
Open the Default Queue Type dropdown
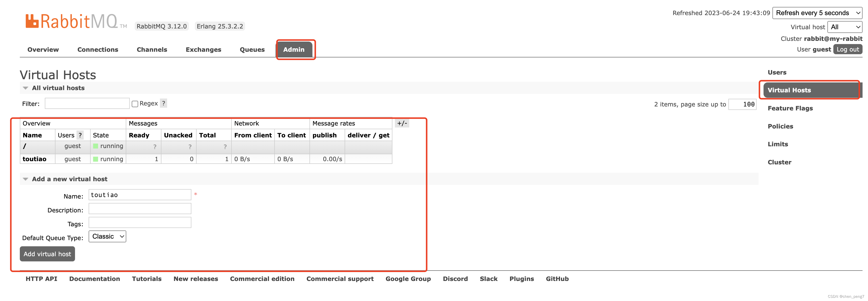[x=107, y=236]
